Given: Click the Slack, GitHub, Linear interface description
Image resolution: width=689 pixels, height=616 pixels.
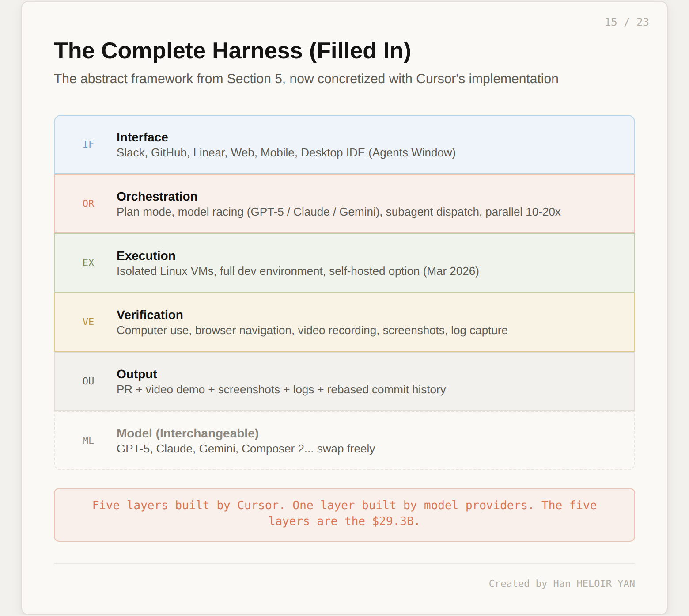Looking at the screenshot, I should point(286,153).
